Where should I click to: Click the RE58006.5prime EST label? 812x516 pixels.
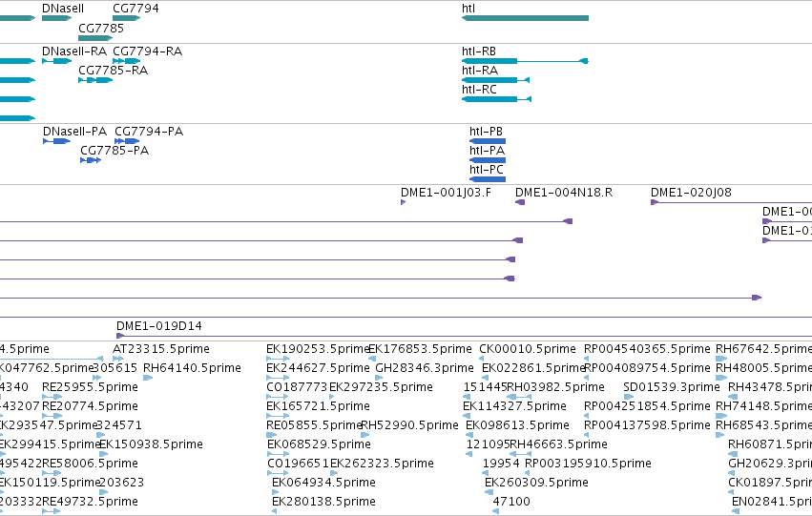[x=90, y=464]
